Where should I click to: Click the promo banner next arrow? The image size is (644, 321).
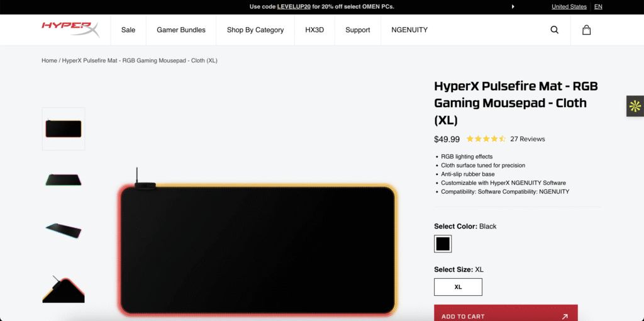[x=513, y=6]
